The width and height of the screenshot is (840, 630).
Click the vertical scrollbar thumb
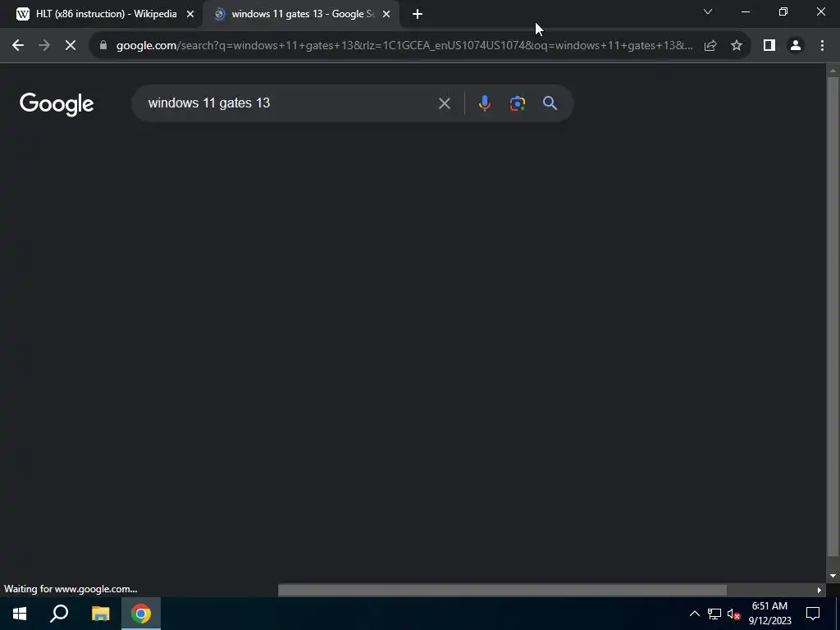(x=833, y=317)
